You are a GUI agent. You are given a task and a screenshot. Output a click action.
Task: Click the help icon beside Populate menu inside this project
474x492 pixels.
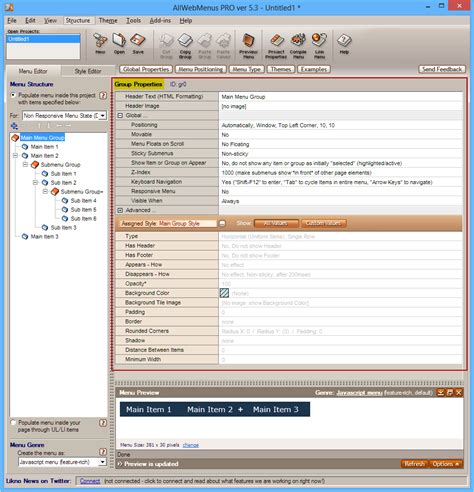pyautogui.click(x=103, y=96)
